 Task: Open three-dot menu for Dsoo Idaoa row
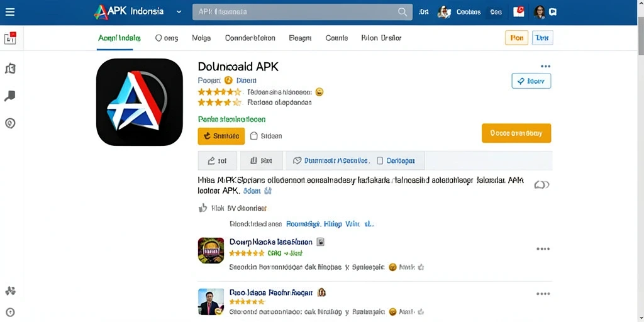(543, 294)
